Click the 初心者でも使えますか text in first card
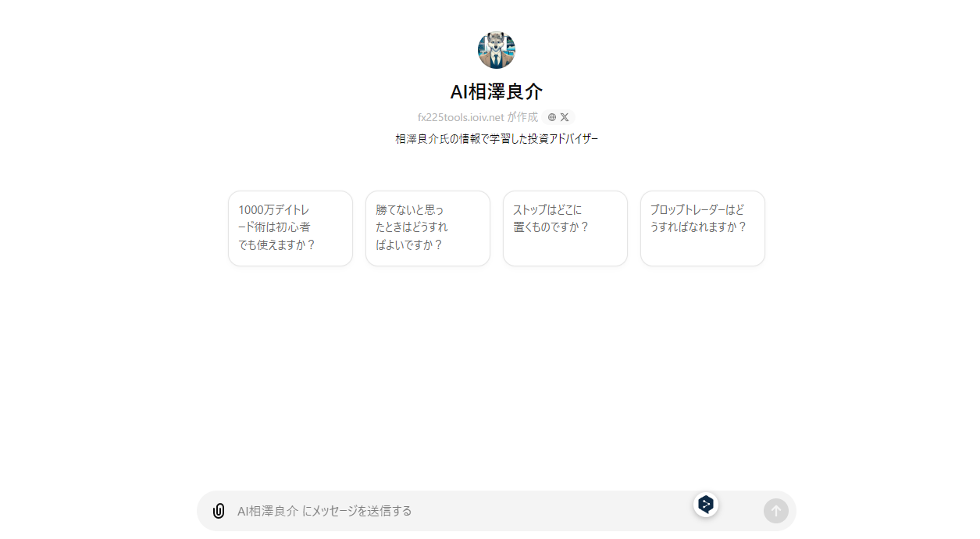The width and height of the screenshot is (980, 539). (277, 245)
